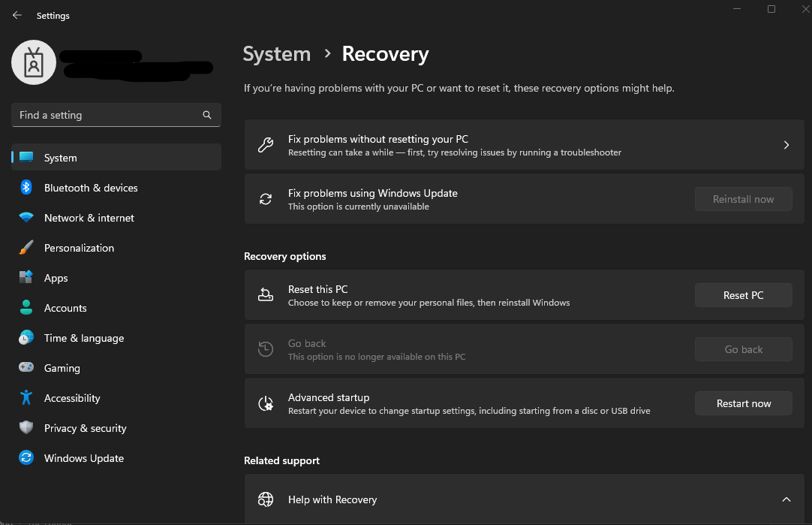Image resolution: width=812 pixels, height=525 pixels.
Task: Click the user profile avatar picture
Action: 34,62
